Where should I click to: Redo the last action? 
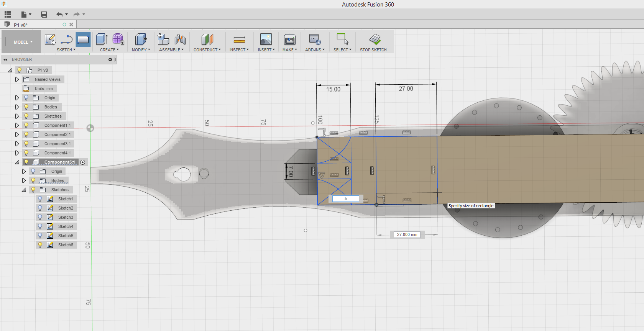[x=76, y=14]
